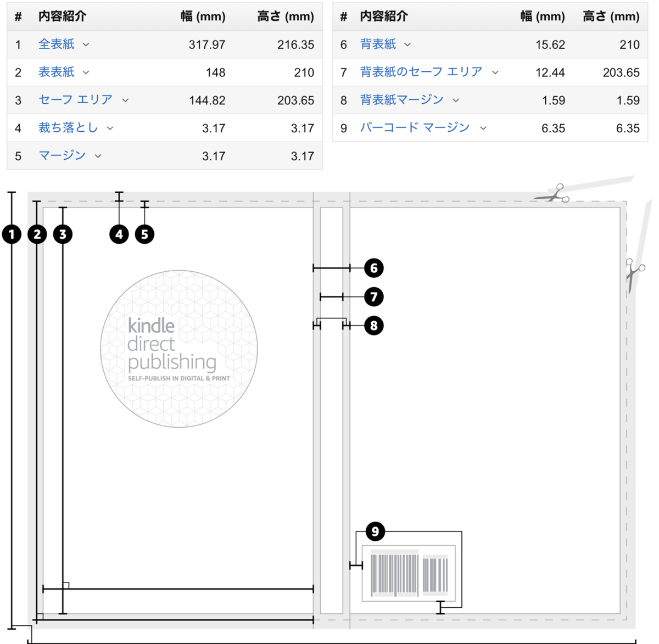Expand the chevron beside 表表紙
The height and width of the screenshot is (644, 659).
pyautogui.click(x=86, y=72)
